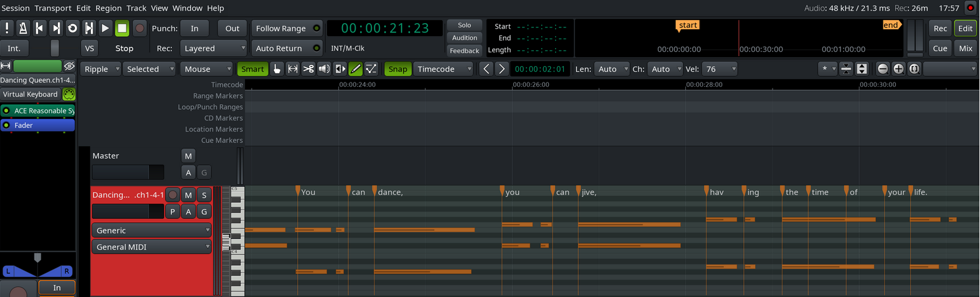Click the hide mixer strip eye icon
The height and width of the screenshot is (297, 980).
[x=69, y=66]
